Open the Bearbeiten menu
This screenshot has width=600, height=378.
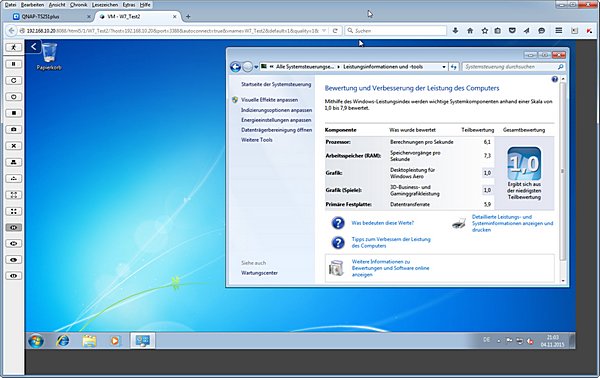click(32, 5)
